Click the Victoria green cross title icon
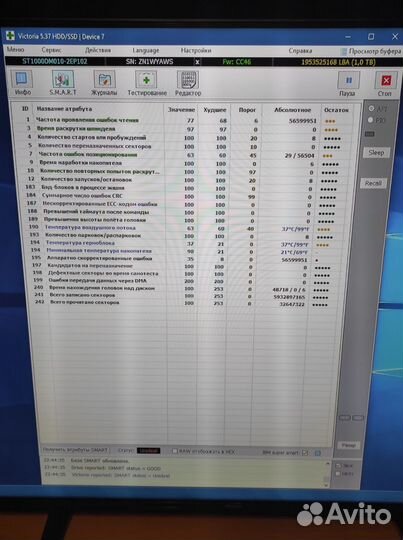 (x=10, y=35)
